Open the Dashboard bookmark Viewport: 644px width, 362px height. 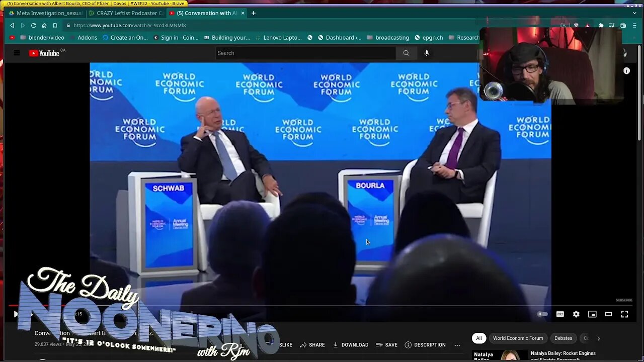click(x=340, y=38)
